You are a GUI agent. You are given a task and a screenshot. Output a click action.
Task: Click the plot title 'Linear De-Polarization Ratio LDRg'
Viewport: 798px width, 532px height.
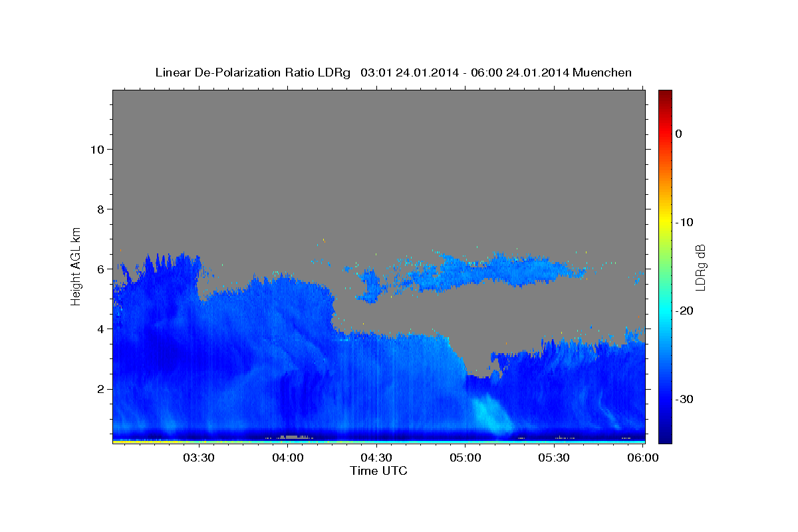[x=252, y=72]
